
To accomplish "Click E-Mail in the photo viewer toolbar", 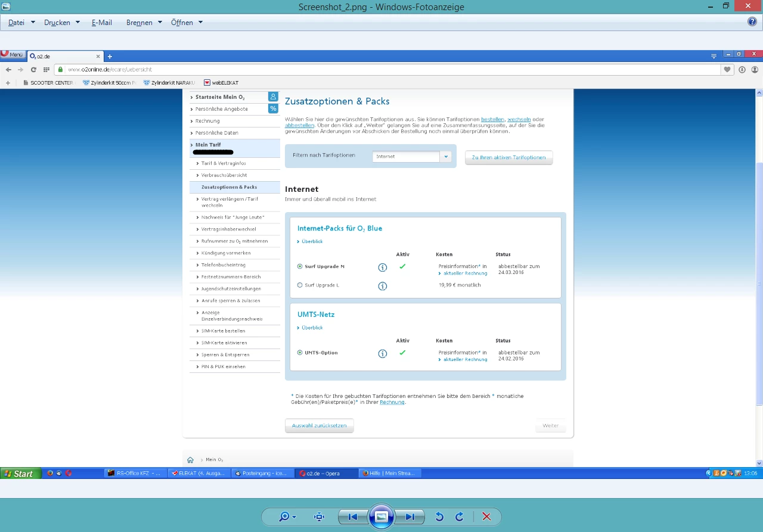I will pos(102,23).
